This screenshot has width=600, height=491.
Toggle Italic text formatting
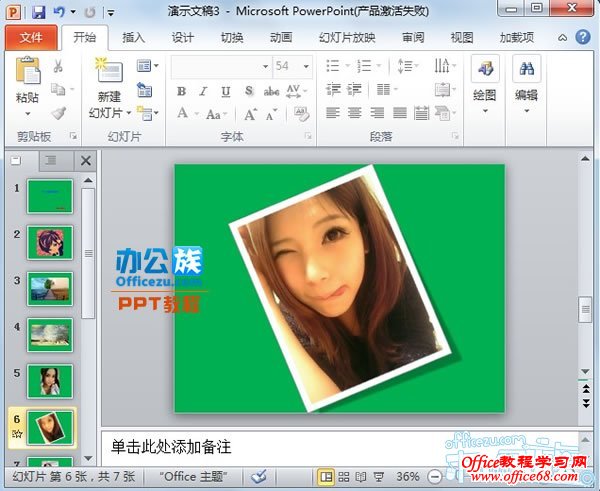tap(203, 91)
